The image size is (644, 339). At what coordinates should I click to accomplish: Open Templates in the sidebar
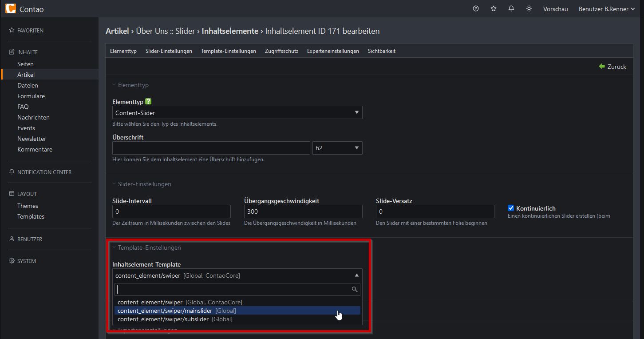point(31,216)
